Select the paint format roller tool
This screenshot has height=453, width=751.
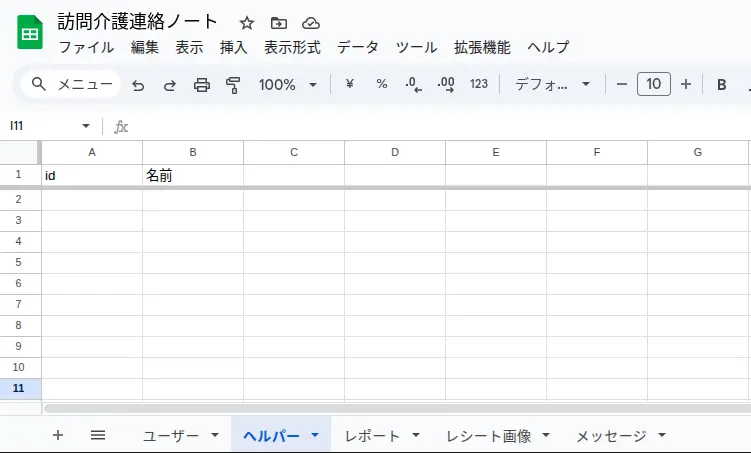(x=234, y=85)
